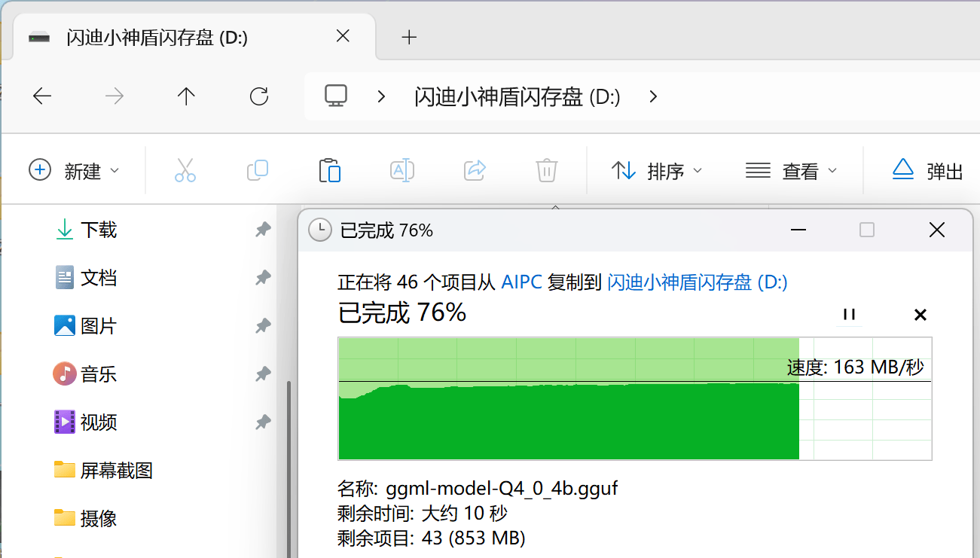Expand the 排序 sort options
Screen dimensions: 980x558
[656, 171]
